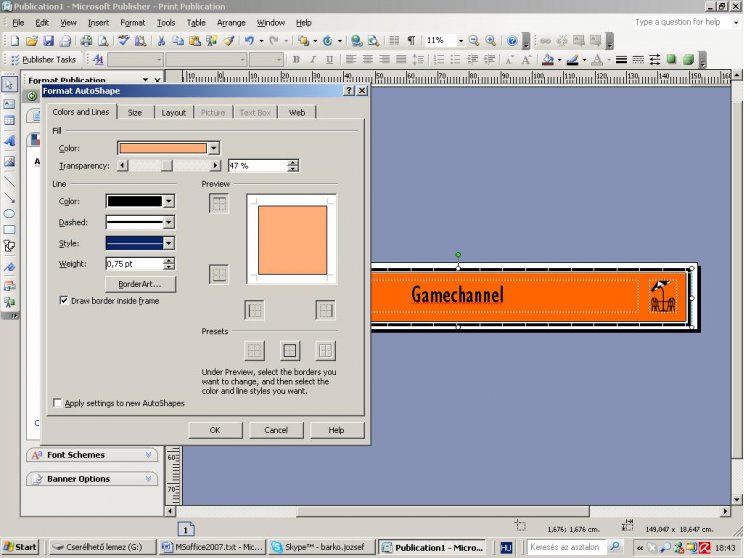Open the Line Color dropdown
This screenshot has width=744, height=558.
point(168,201)
